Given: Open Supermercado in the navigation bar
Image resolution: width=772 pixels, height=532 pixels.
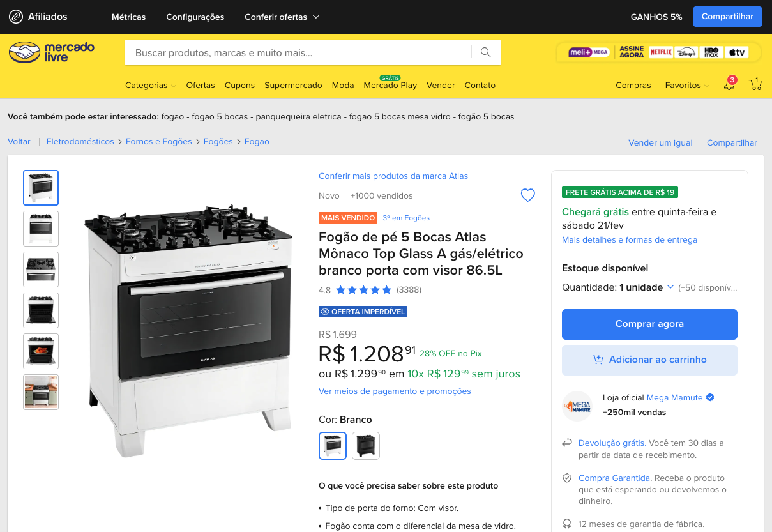Looking at the screenshot, I should [x=293, y=85].
